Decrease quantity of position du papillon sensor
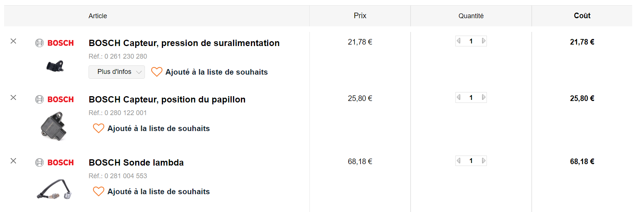Screen dimensions: 644x212 coord(459,97)
